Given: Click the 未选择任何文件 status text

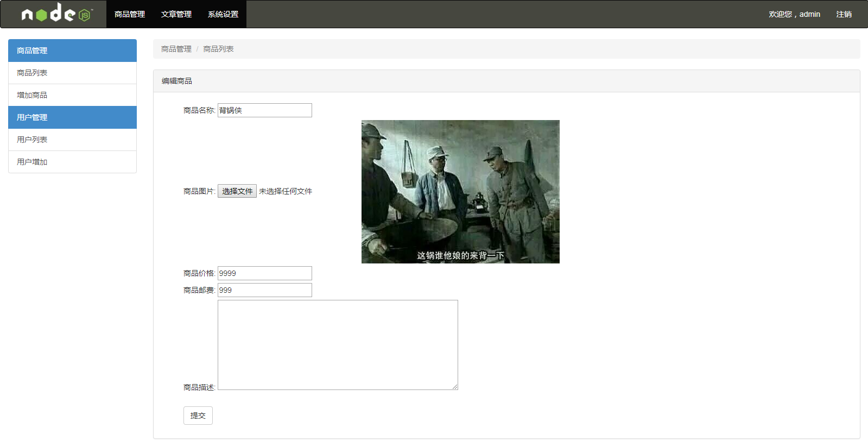Looking at the screenshot, I should pyautogui.click(x=286, y=191).
